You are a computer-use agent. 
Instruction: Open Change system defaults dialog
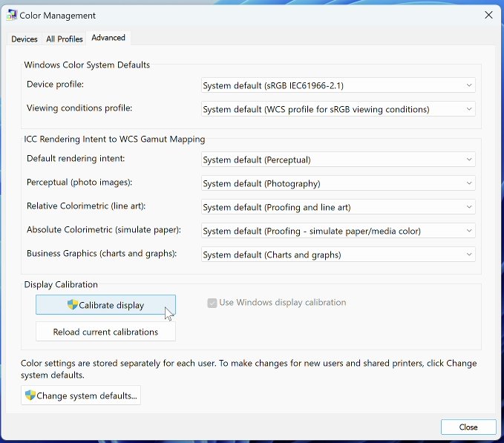[81, 396]
